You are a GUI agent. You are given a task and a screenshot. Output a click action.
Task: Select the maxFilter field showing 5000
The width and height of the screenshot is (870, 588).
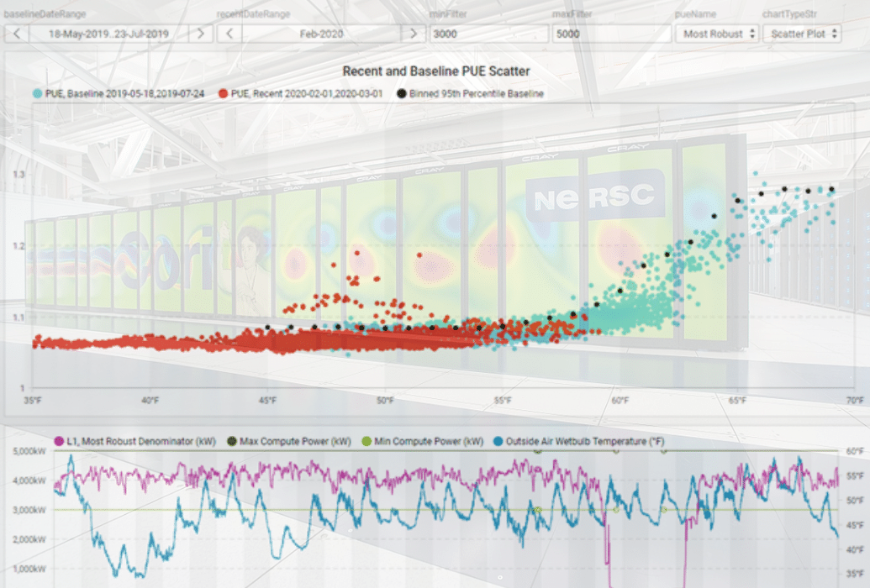coord(610,34)
